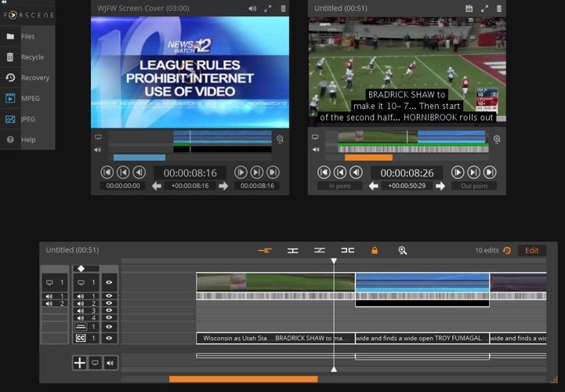Screen dimensions: 565x392
Task: Click the plus add track button
Action: coord(80,363)
